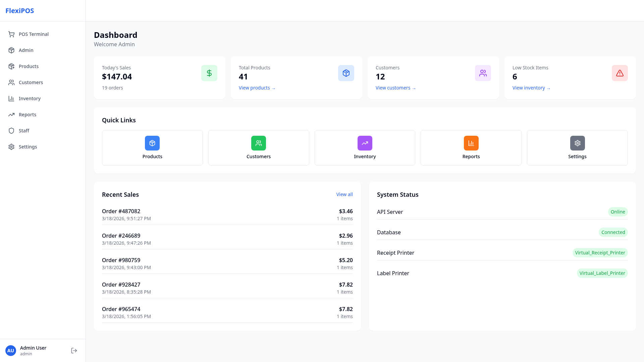644x362 pixels.
Task: Click the gray Settings gear quick link
Action: click(x=577, y=143)
